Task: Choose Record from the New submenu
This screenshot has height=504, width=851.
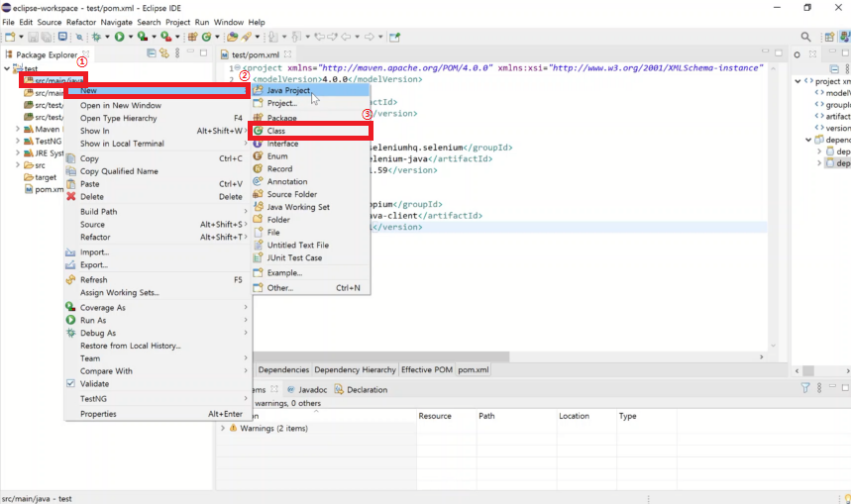Action: click(311, 168)
